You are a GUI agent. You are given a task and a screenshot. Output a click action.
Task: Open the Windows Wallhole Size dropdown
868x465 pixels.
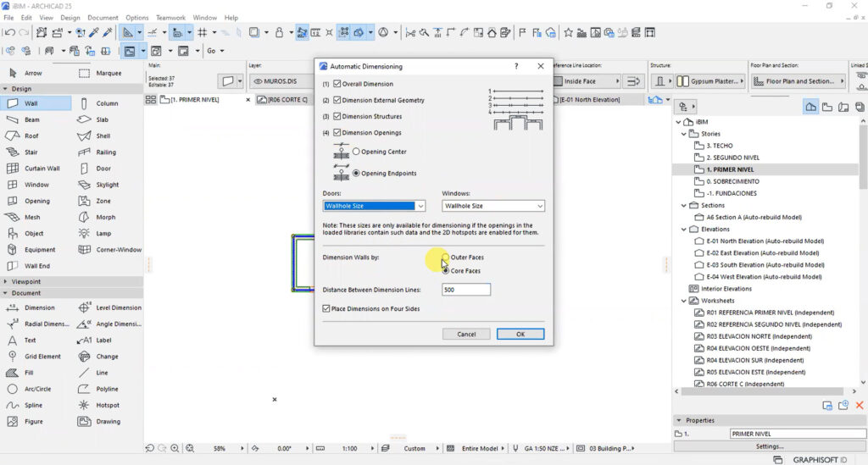(493, 206)
